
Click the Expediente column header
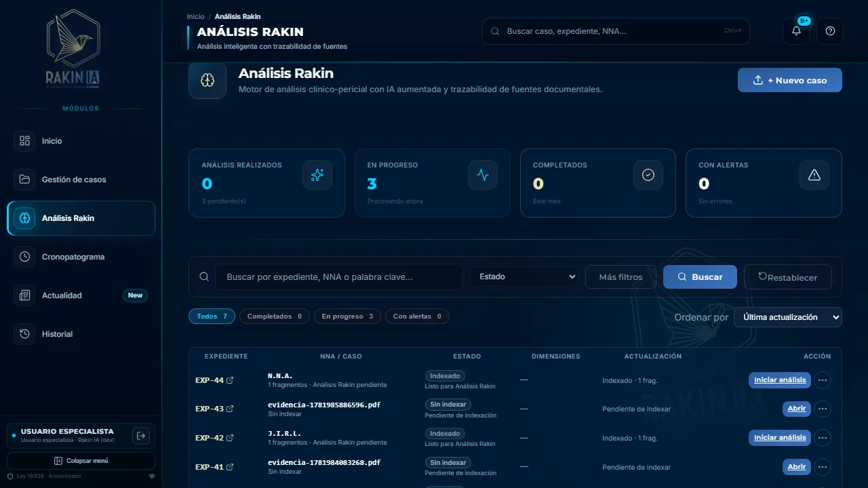[x=226, y=357]
